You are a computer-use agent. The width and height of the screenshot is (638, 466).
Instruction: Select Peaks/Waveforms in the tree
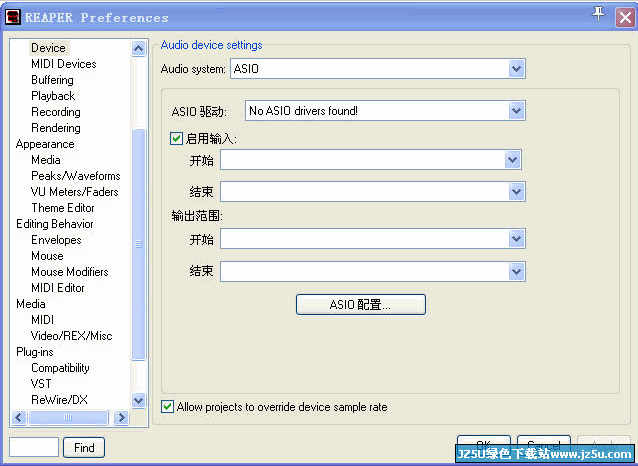click(x=76, y=176)
